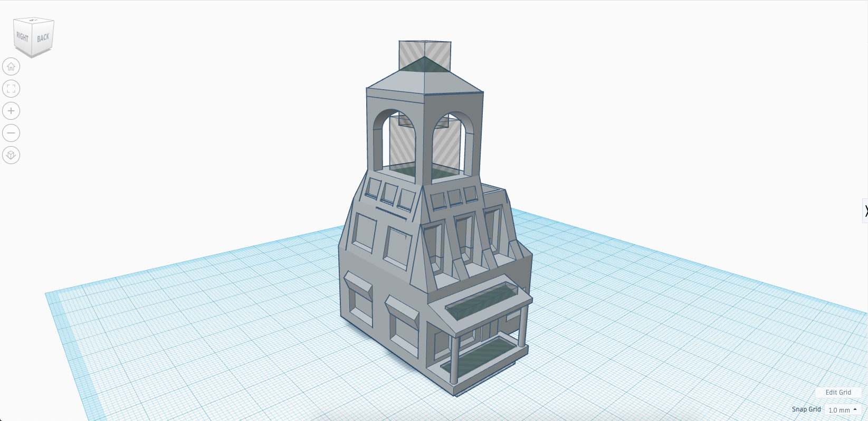Open the Snap Grid 1.0 mm dropdown
Image resolution: width=868 pixels, height=421 pixels.
click(x=842, y=410)
